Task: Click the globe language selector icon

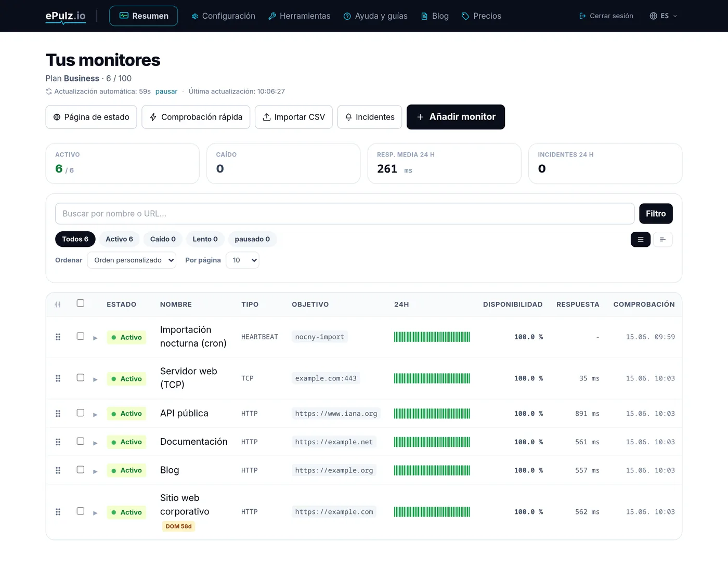Action: 654,16
